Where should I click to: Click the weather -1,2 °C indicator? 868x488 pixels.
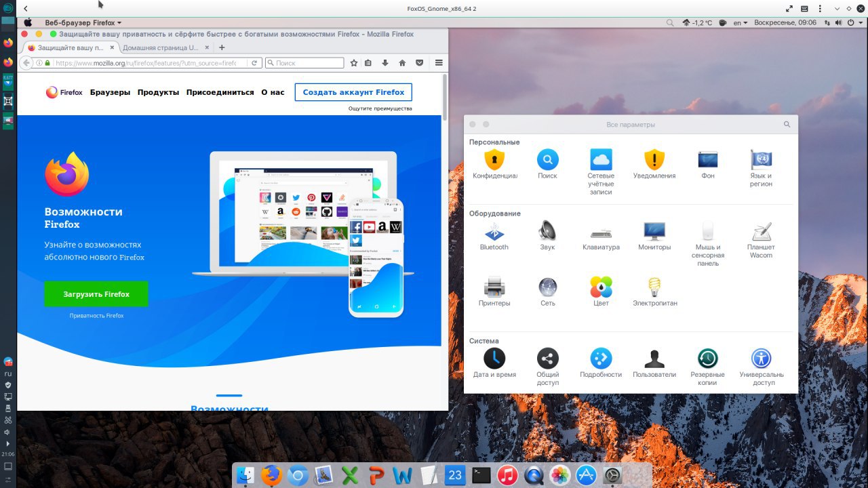(697, 22)
